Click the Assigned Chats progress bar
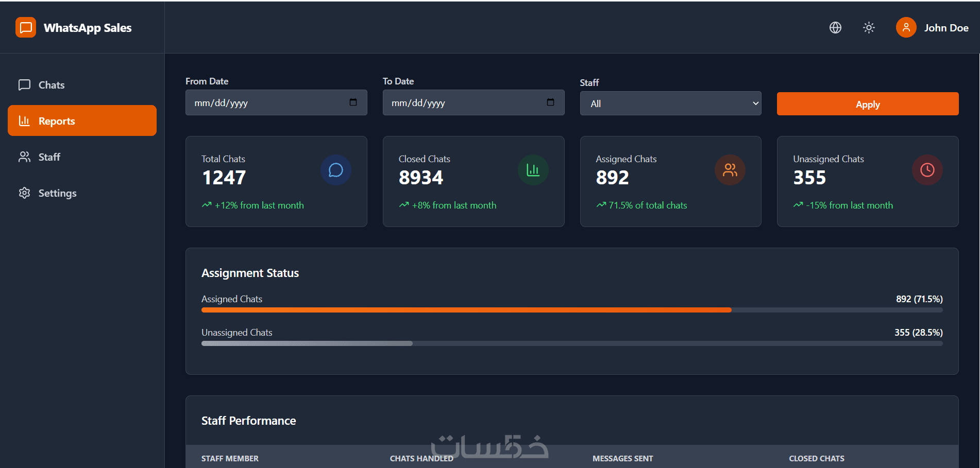Image resolution: width=980 pixels, height=468 pixels. (572, 310)
